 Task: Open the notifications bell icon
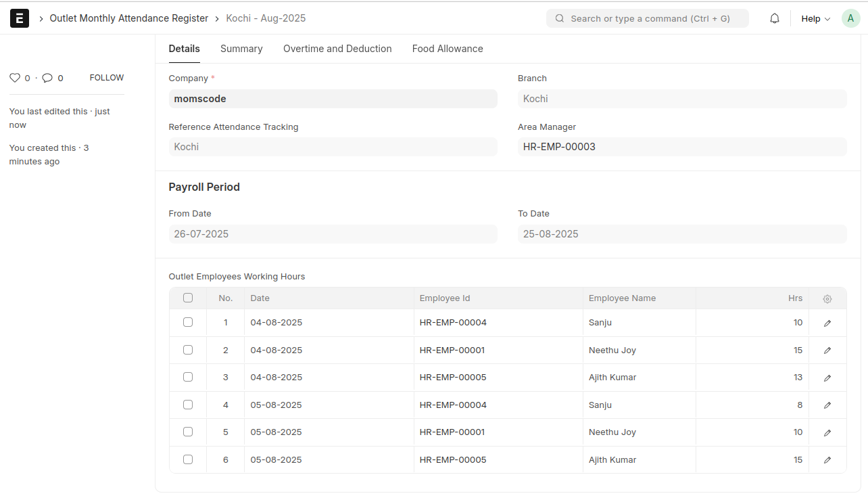click(775, 19)
